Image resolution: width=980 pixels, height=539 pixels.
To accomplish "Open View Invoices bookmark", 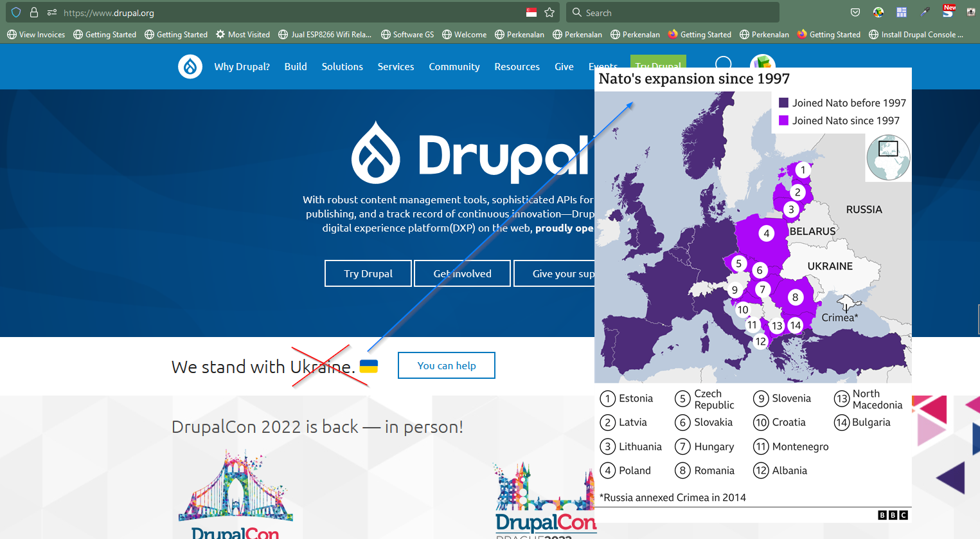I will (x=36, y=35).
